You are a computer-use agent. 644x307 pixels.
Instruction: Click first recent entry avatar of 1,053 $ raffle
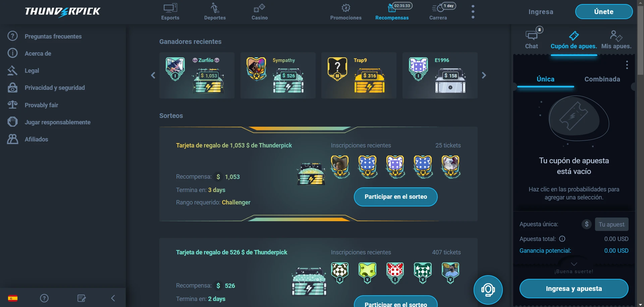pos(340,167)
